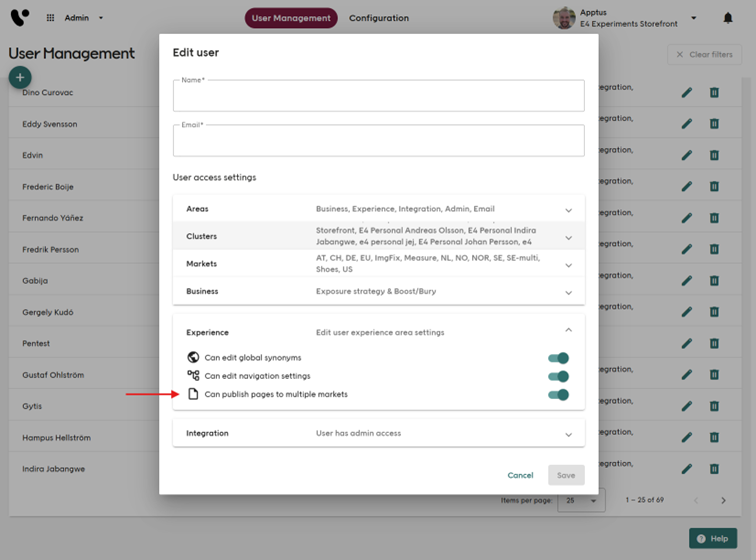Delete Fredrik Persson with trash icon
Screen dimensions: 756x560
coord(715,249)
